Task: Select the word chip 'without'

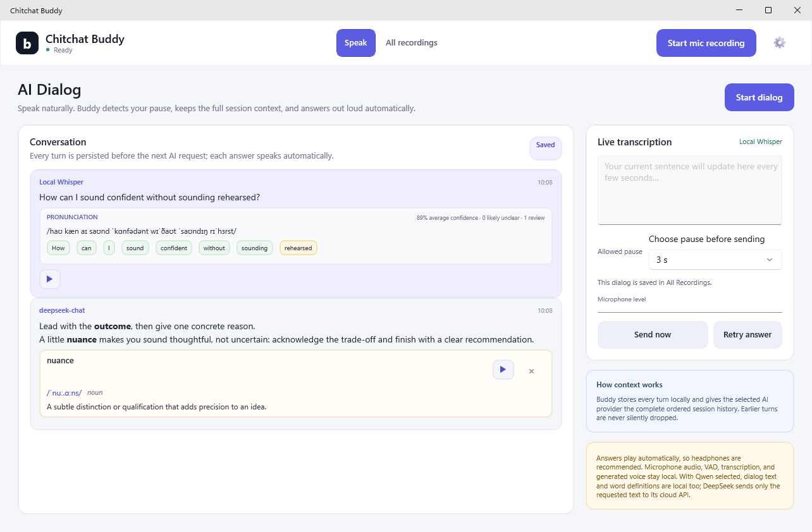Action: pyautogui.click(x=214, y=248)
